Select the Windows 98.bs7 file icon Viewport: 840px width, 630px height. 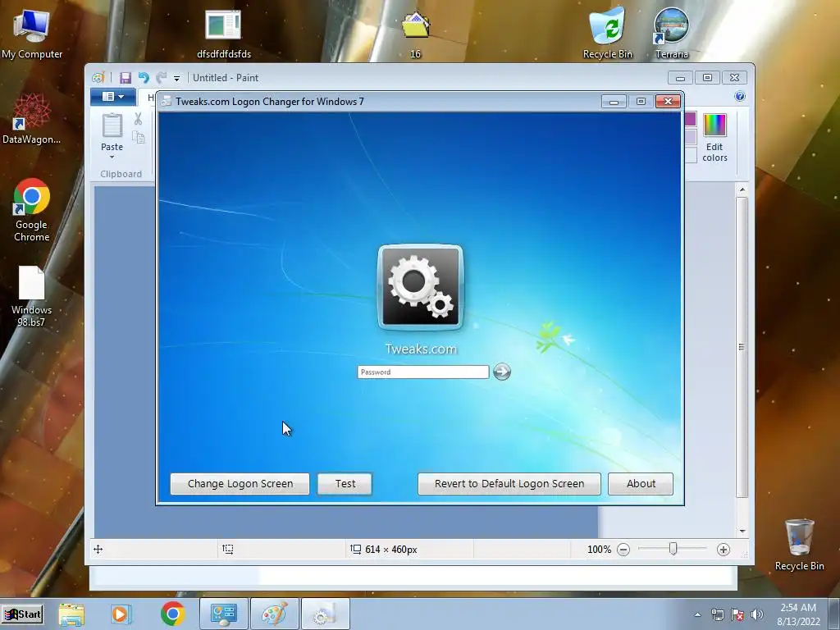tap(32, 296)
